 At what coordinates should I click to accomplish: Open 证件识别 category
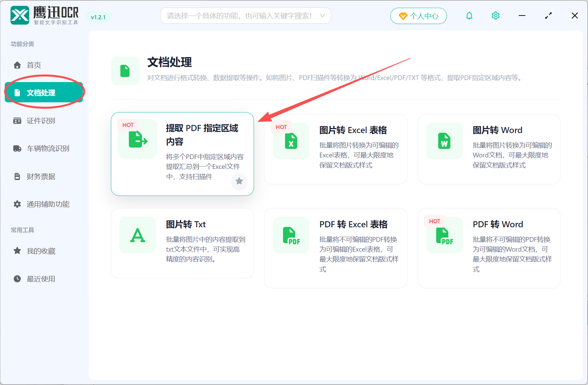coord(44,121)
